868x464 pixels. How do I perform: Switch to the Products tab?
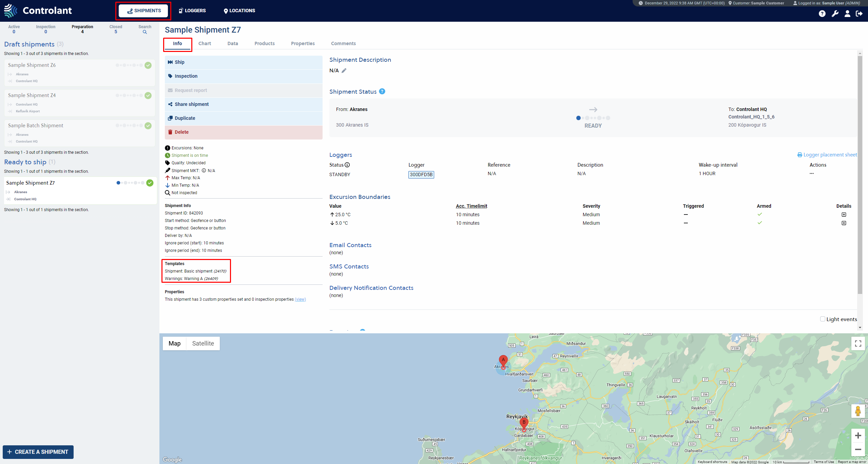click(265, 43)
